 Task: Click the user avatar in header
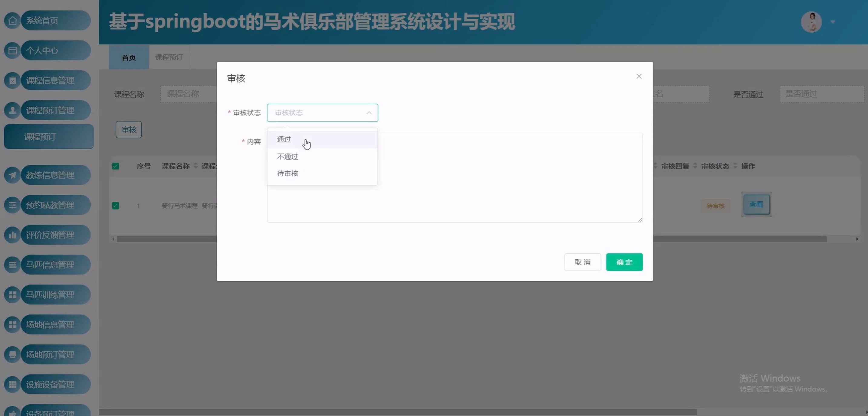811,22
